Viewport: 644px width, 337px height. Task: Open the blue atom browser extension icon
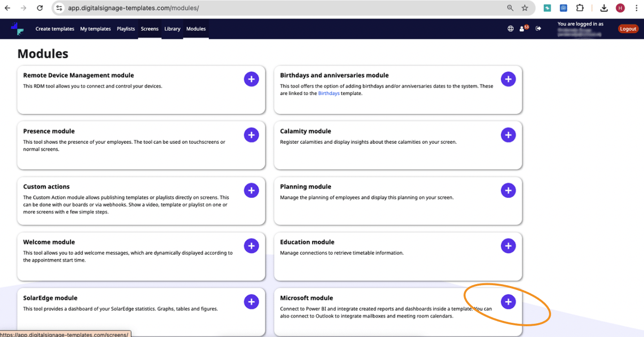click(563, 8)
